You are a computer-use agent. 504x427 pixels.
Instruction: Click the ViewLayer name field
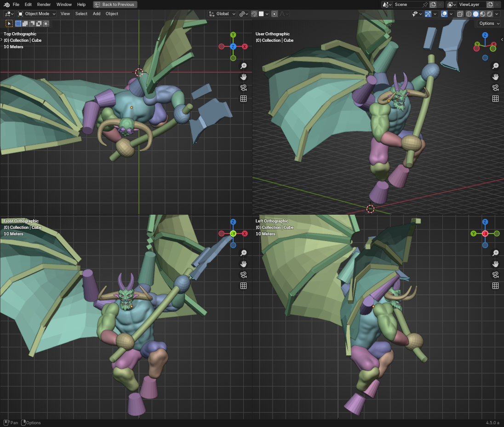472,5
